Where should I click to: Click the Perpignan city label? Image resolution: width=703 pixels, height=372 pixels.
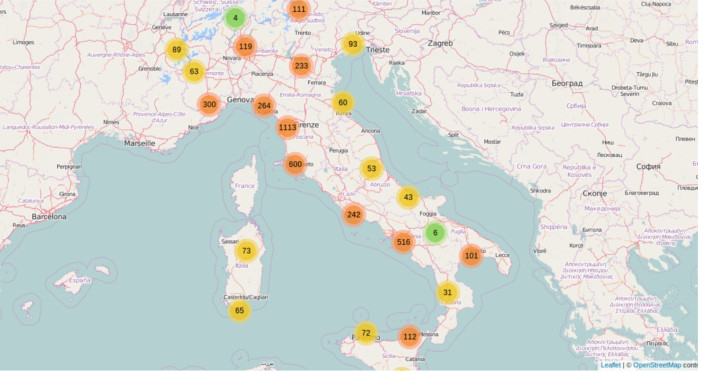click(x=69, y=167)
